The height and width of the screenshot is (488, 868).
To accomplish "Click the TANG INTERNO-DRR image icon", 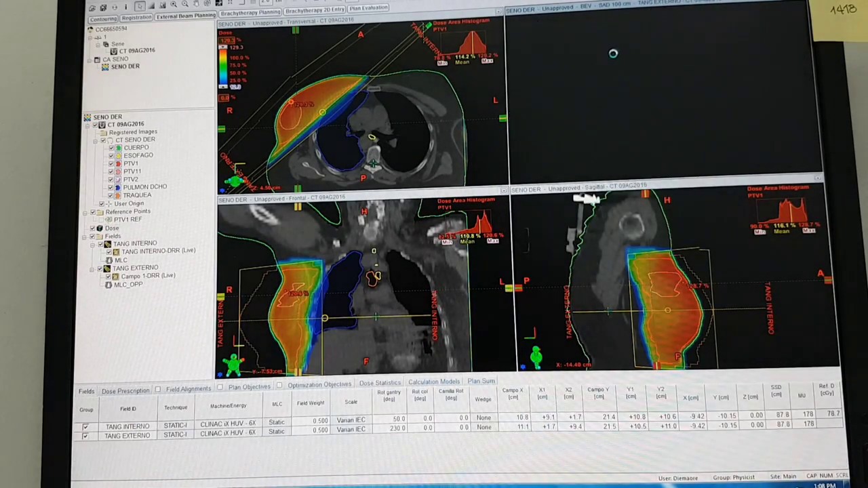I will pyautogui.click(x=117, y=251).
